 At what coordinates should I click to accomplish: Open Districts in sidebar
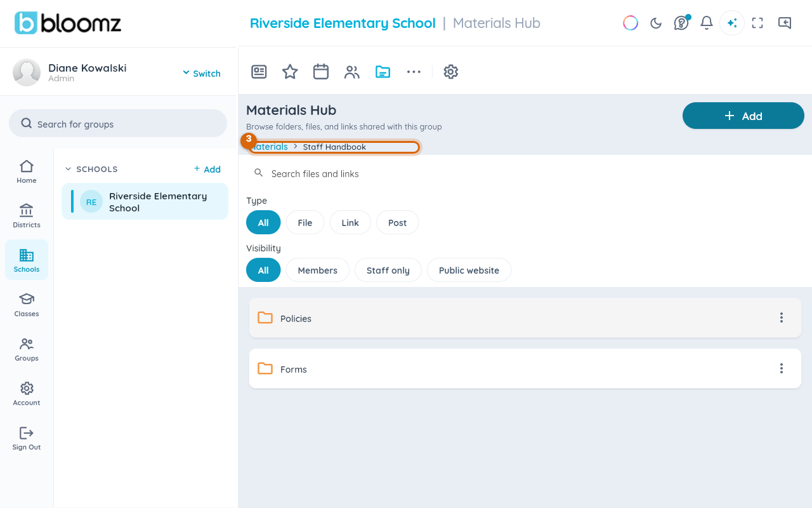tap(27, 216)
